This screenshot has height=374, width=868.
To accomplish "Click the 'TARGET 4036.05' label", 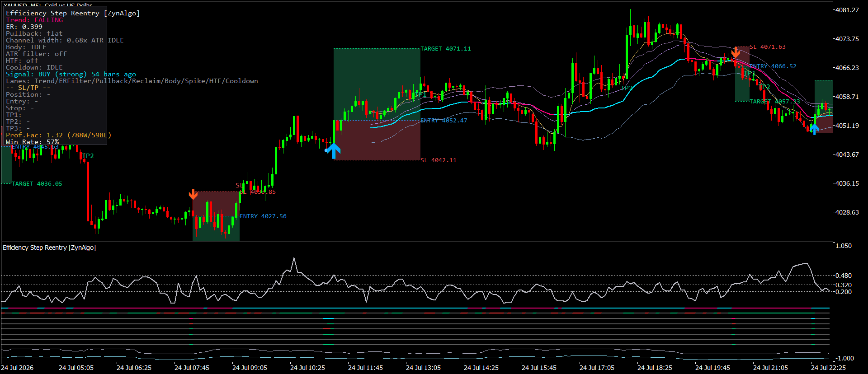I will pos(37,184).
